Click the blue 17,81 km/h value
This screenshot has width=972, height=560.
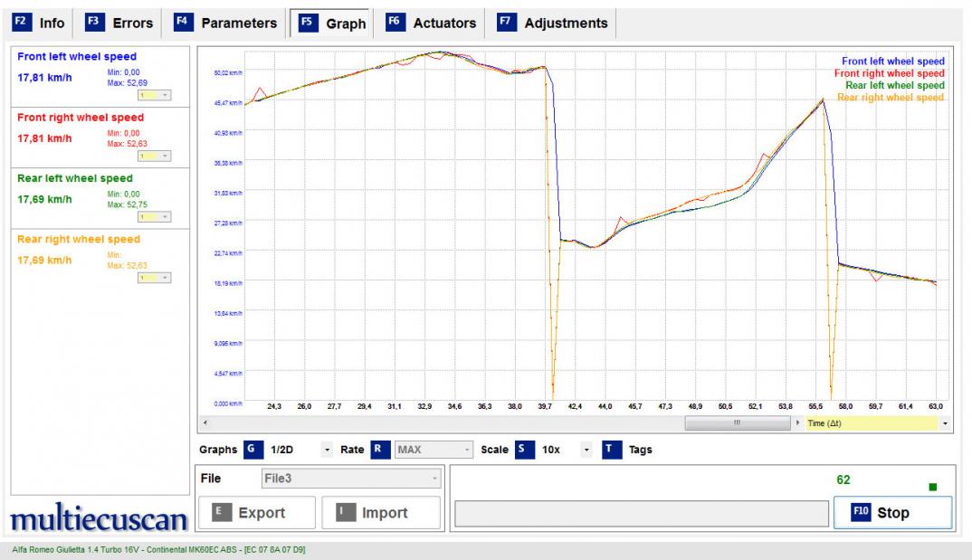44,78
